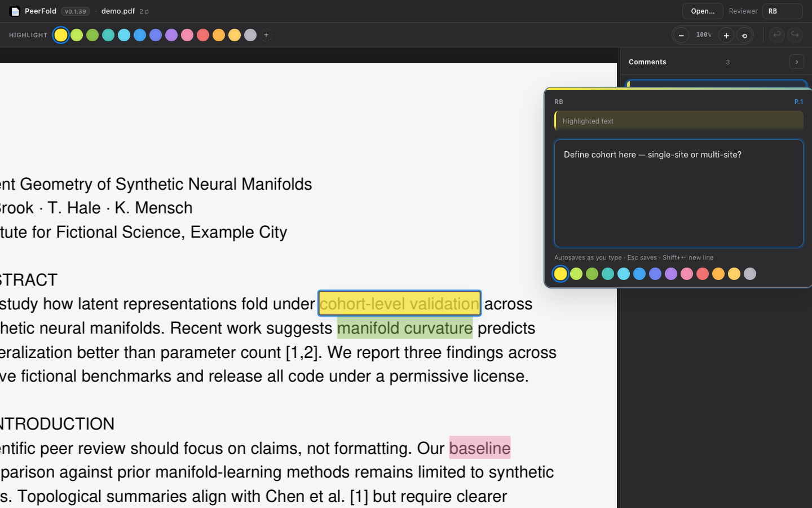Click the undo arrow icon
This screenshot has width=812, height=508.
pos(777,35)
